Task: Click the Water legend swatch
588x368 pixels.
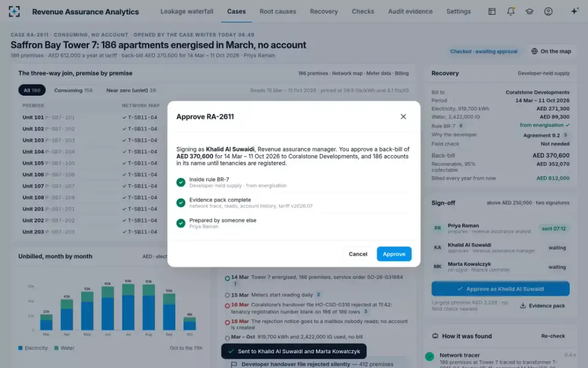Action: click(56, 348)
